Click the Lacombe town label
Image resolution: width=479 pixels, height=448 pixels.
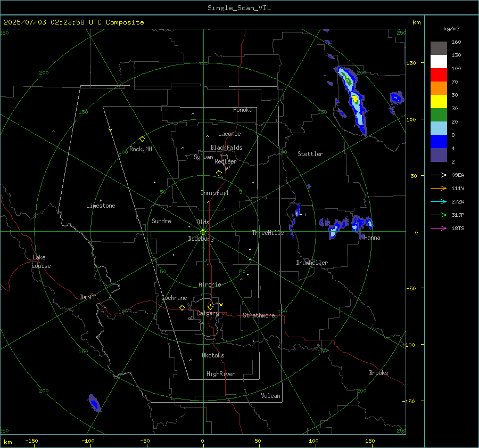229,134
